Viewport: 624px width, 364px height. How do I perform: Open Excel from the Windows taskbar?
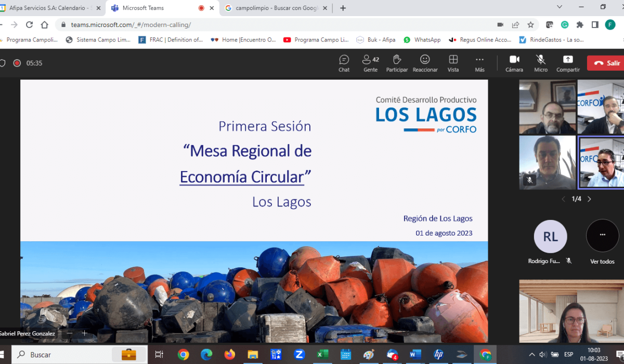[322, 355]
